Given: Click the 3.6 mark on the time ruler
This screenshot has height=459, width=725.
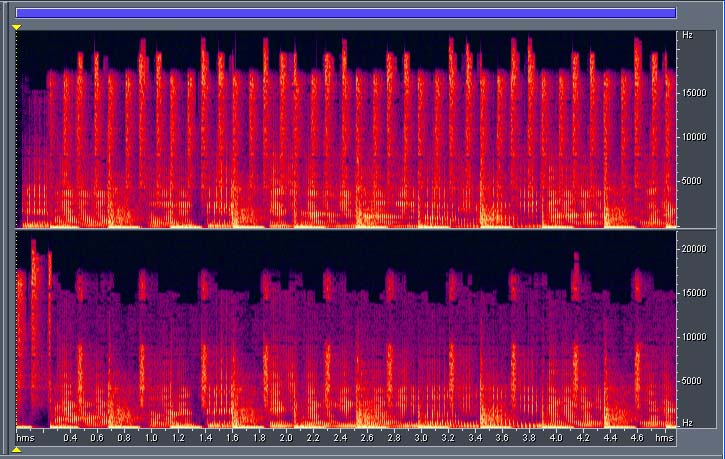Looking at the screenshot, I should (x=502, y=438).
